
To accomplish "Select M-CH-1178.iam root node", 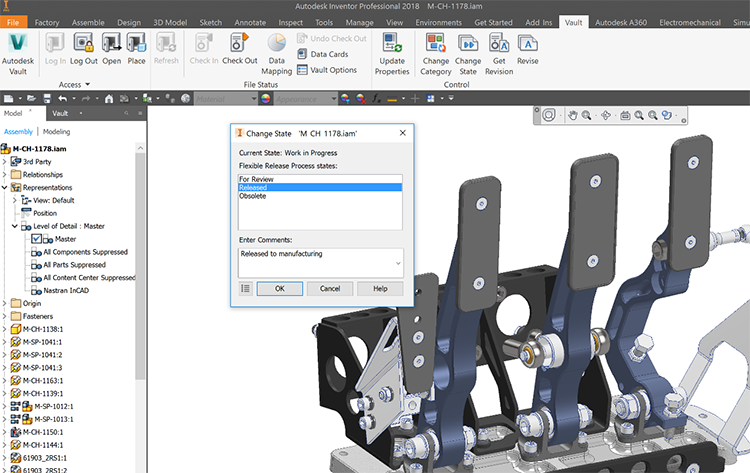I will tap(39, 149).
